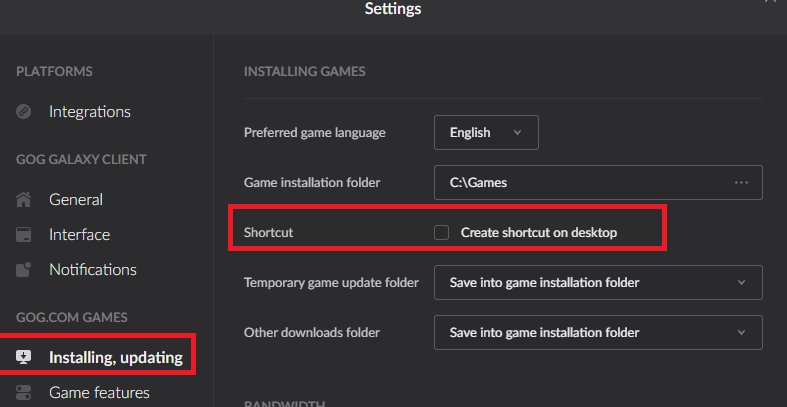Click the Game features toggle icon
The height and width of the screenshot is (407, 787).
point(24,392)
